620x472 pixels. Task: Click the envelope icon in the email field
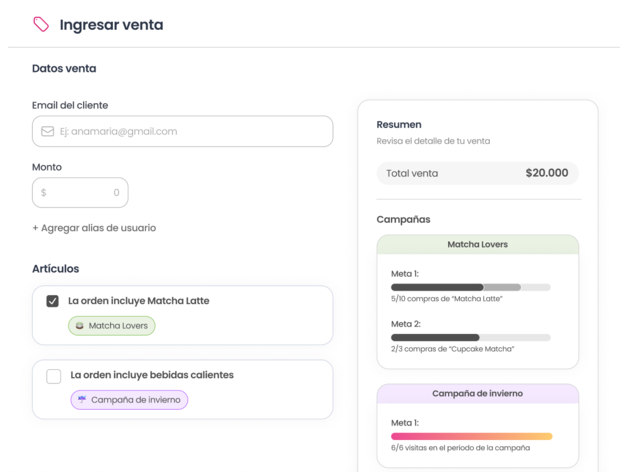(48, 131)
